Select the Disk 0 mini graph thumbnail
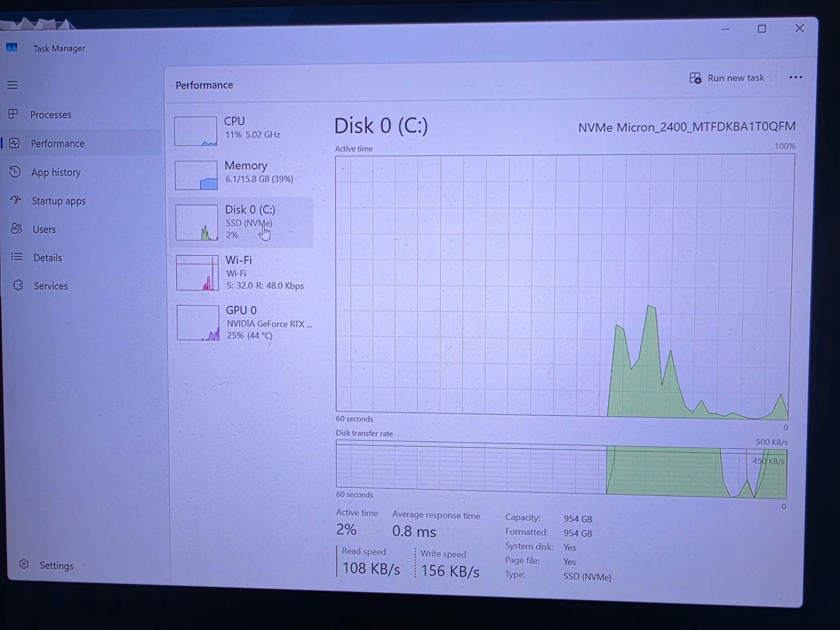This screenshot has width=840, height=630. click(x=197, y=222)
